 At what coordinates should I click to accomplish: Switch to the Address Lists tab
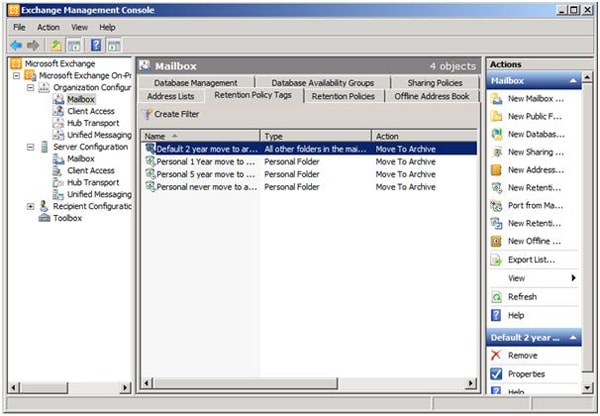coord(171,96)
